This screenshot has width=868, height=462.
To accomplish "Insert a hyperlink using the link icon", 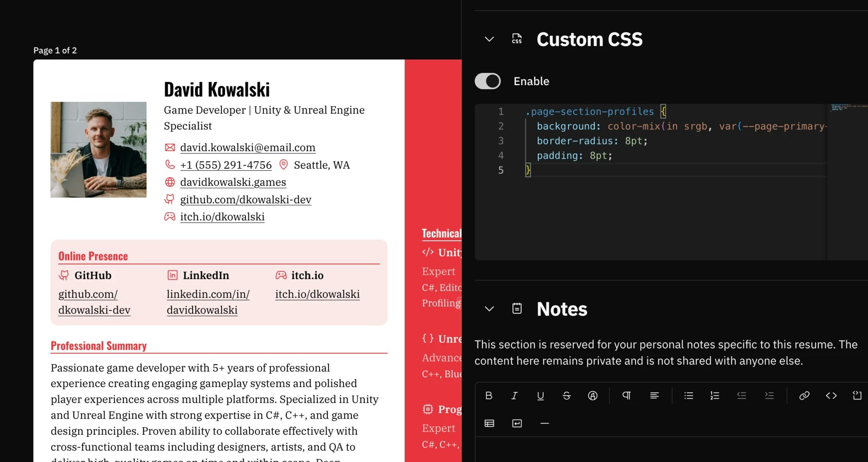I will 805,395.
